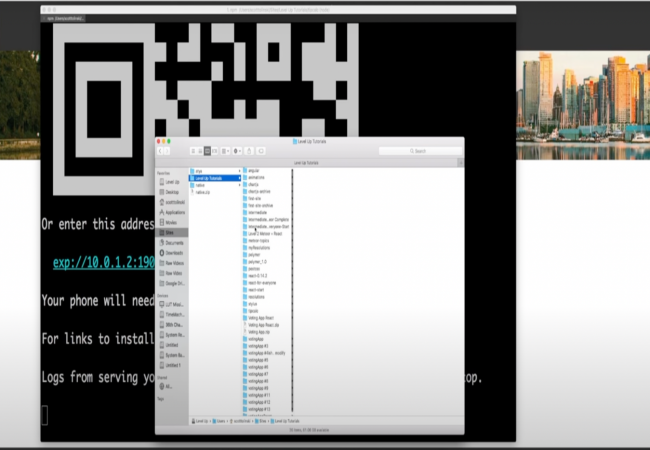Select the animations folder
Screen dimensions: 650x450
pyautogui.click(x=254, y=177)
